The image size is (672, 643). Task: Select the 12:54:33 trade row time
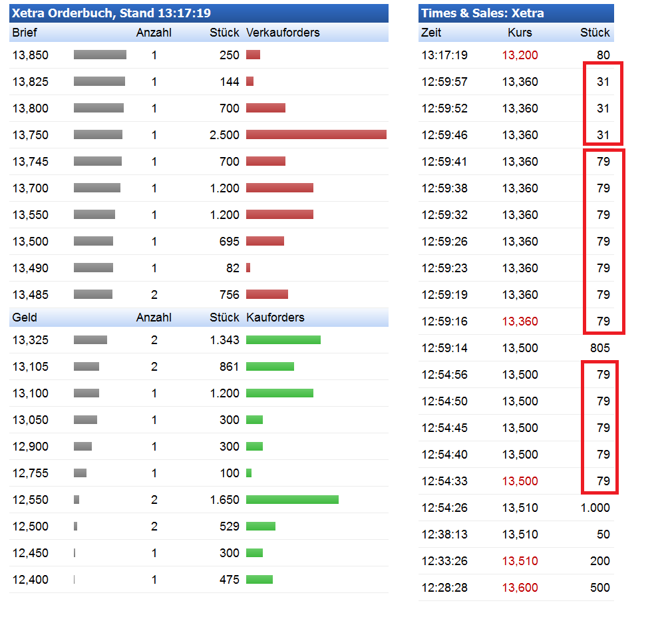coord(444,481)
